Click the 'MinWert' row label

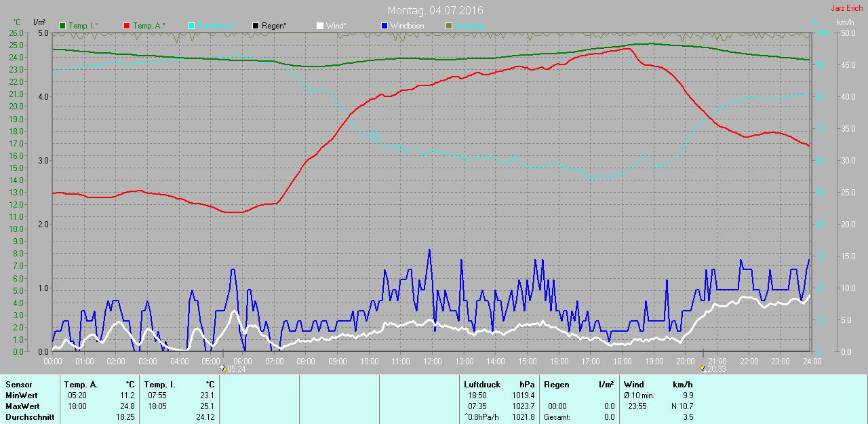(21, 396)
